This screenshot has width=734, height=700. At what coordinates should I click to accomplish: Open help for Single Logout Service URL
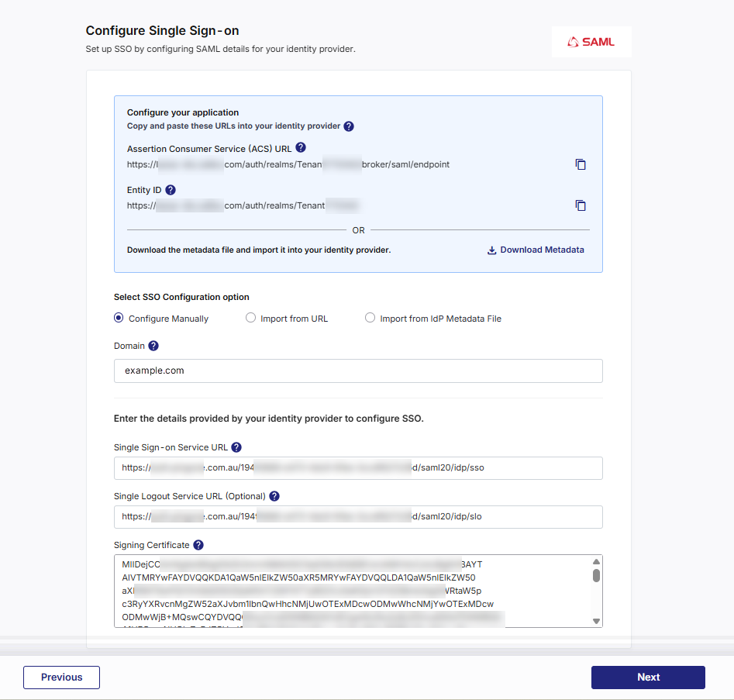click(274, 496)
